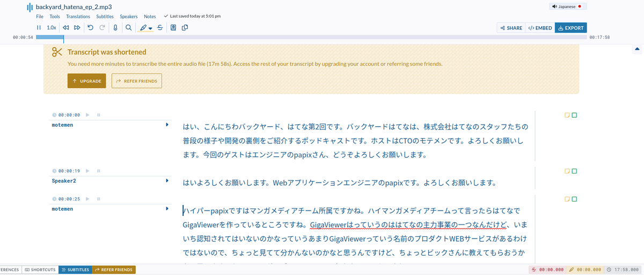Open the highlighter color dropdown arrow

(151, 28)
